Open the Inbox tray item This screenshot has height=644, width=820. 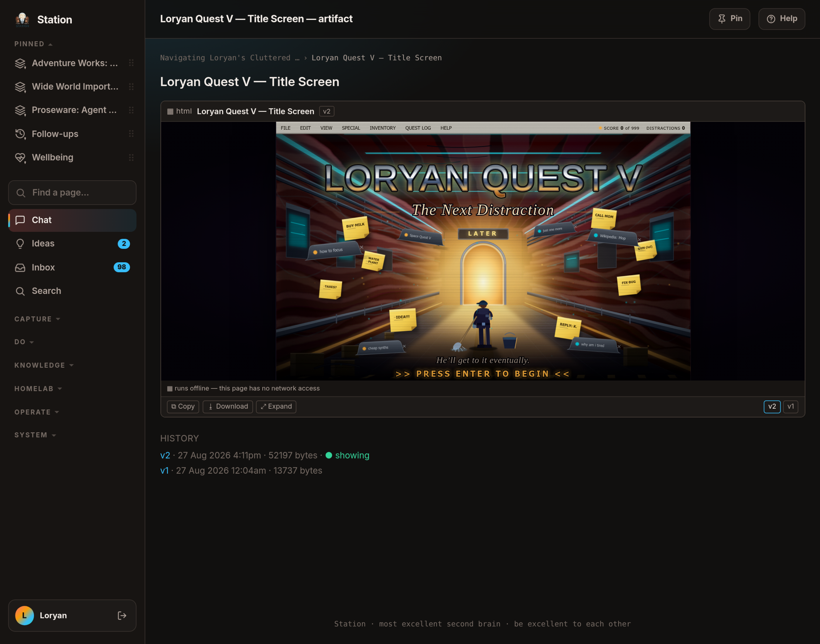click(x=72, y=267)
